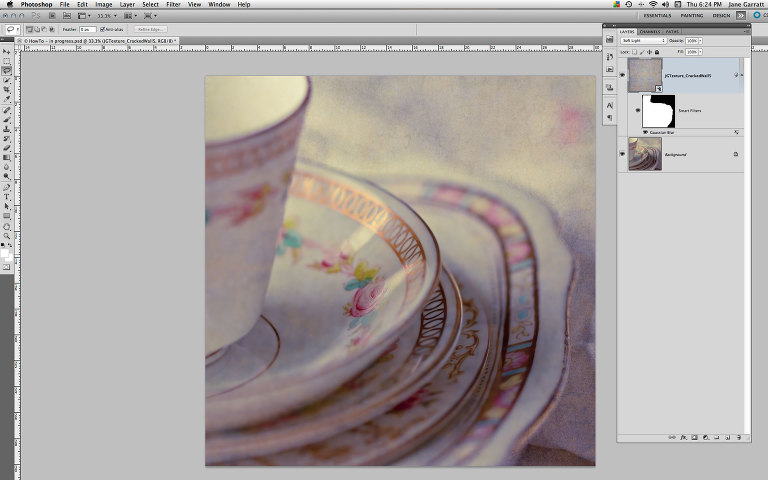This screenshot has width=768, height=480.
Task: Toggle Quick Mask mode
Action: point(6,267)
